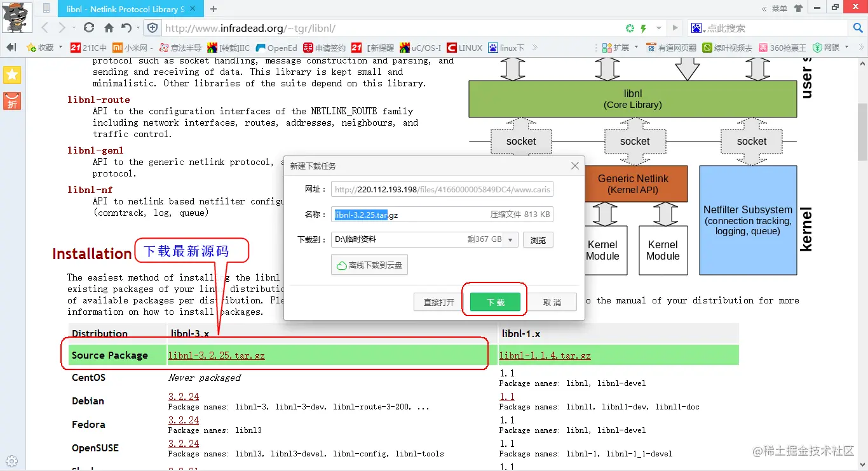Open the 申请签约 bookmark

tap(324, 48)
